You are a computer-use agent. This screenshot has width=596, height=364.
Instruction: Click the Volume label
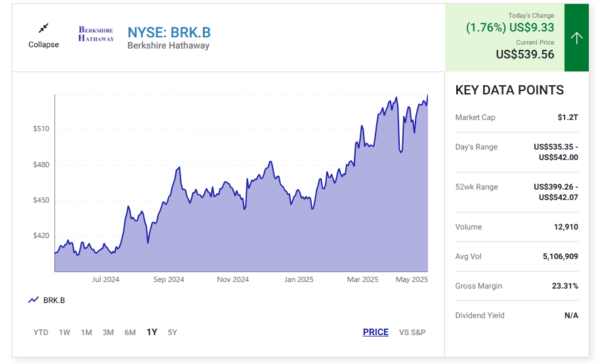click(468, 227)
